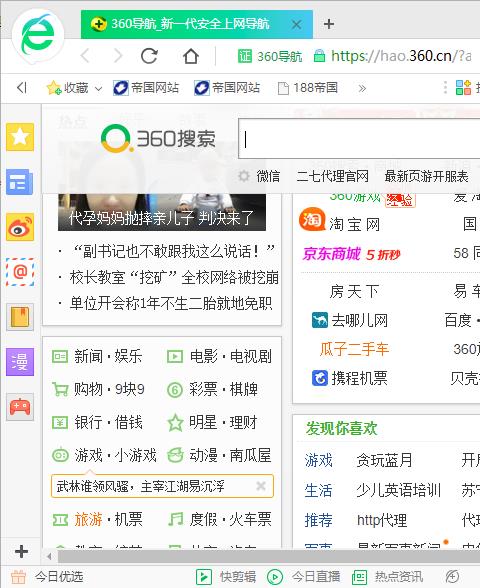Open headline 校长教室挖矿
The height and width of the screenshot is (588, 480).
[174, 278]
